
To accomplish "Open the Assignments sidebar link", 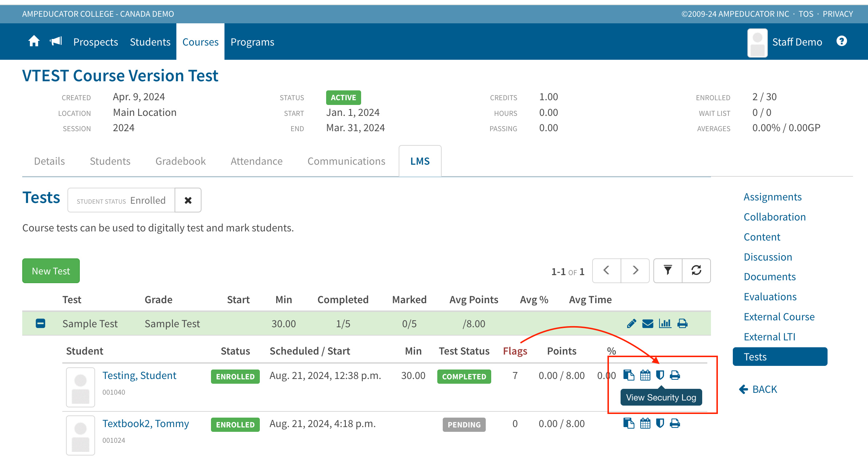I will pyautogui.click(x=772, y=197).
